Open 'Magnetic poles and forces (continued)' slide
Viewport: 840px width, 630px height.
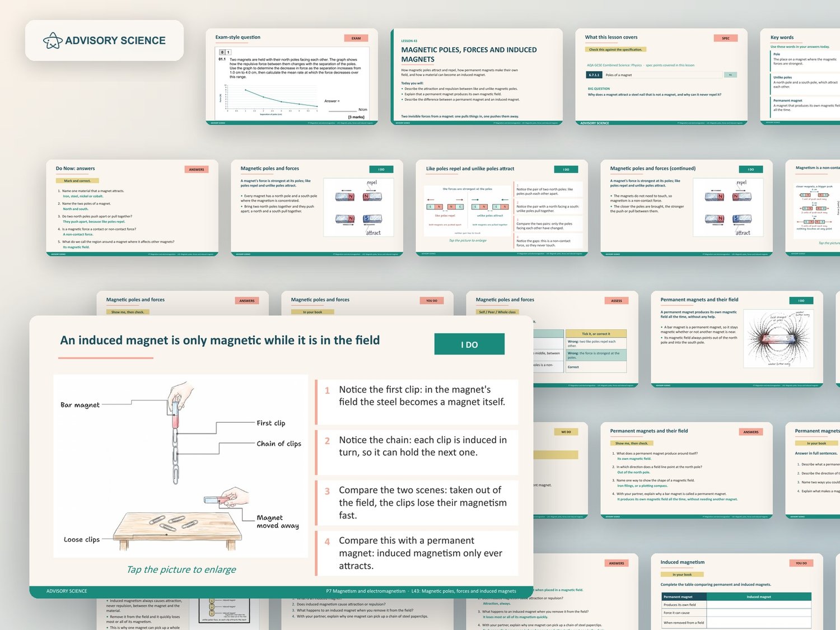[x=687, y=208]
